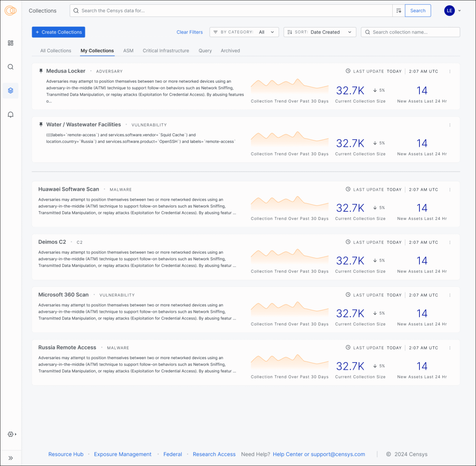This screenshot has width=476, height=466.
Task: Unpin Water / Wastewater Facilities pin icon
Action: click(x=41, y=125)
